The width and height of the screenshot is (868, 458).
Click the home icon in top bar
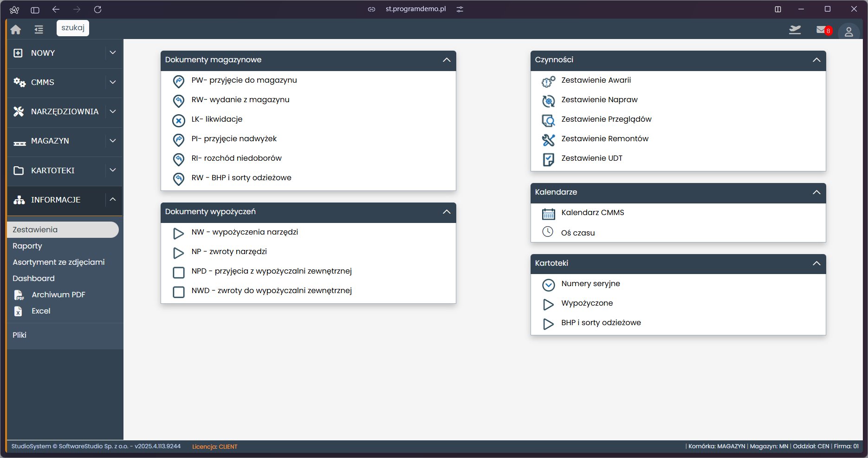(x=16, y=30)
